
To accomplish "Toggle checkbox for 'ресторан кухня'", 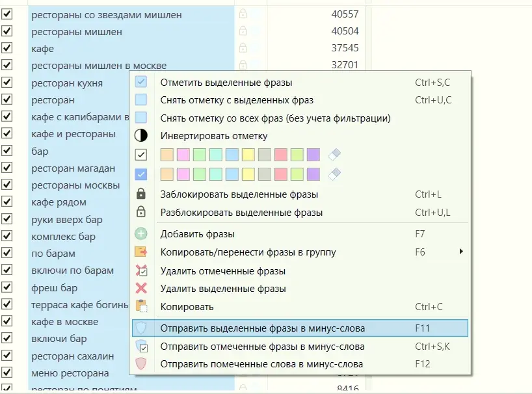I will tap(7, 82).
